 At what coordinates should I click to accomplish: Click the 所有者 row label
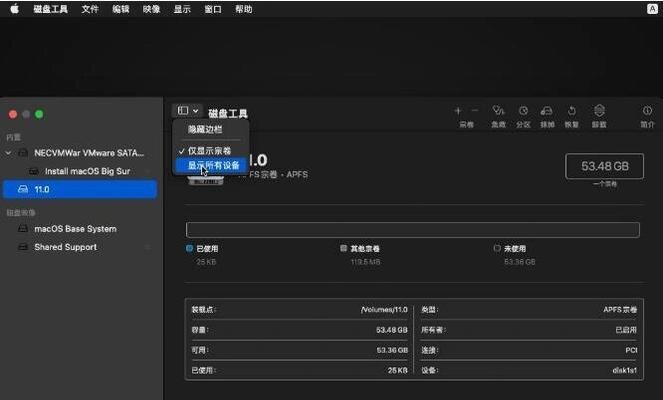click(433, 330)
